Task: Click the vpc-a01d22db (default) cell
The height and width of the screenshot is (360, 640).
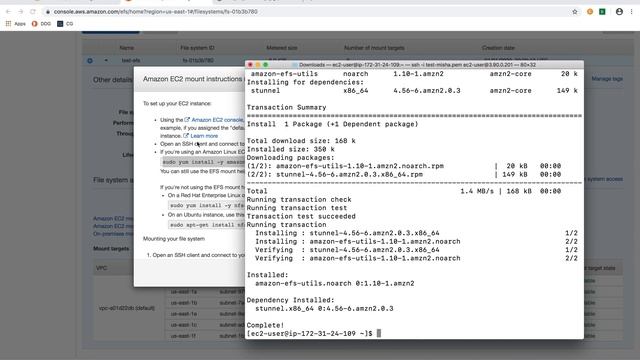Action: (127, 308)
